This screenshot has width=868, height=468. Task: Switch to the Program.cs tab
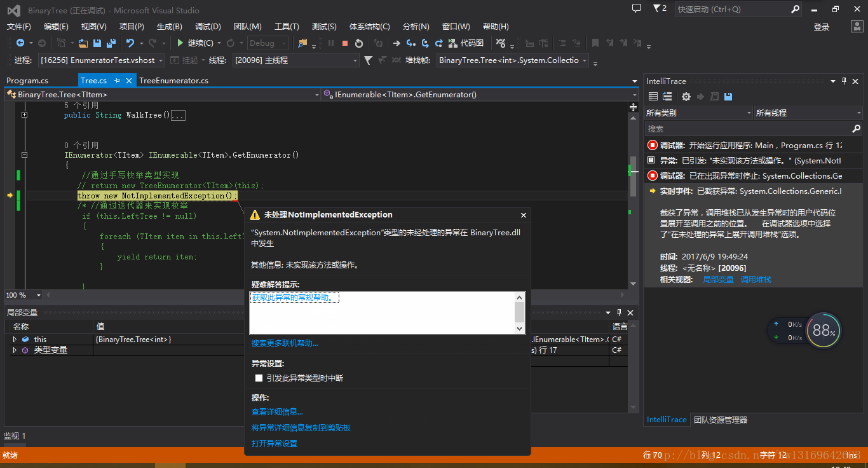click(27, 81)
